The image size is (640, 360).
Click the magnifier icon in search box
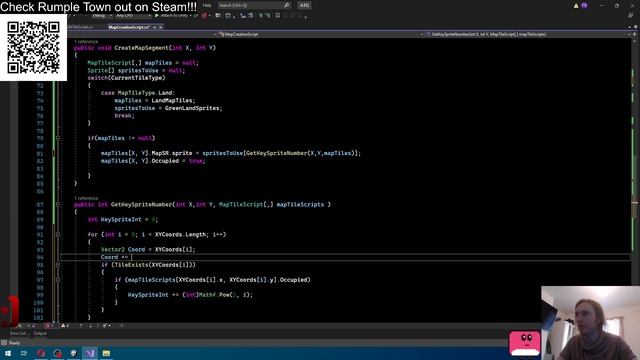[287, 5]
